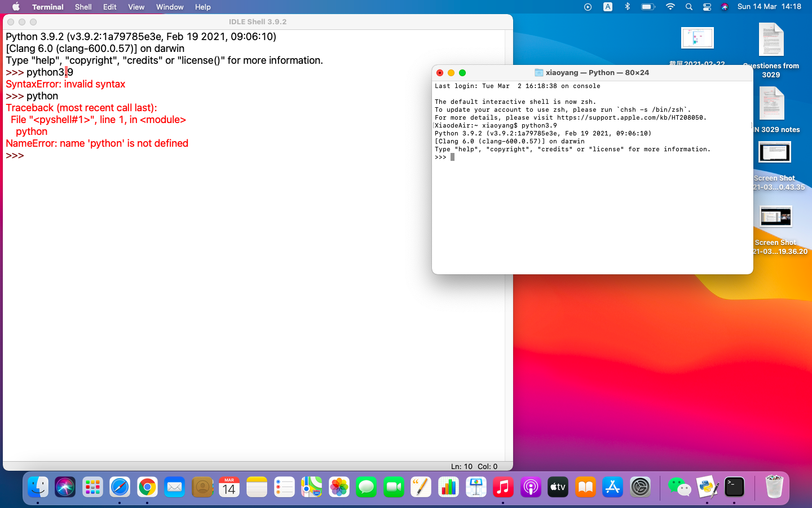812x508 pixels.
Task: Click Siri icon in the menu bar
Action: click(725, 7)
